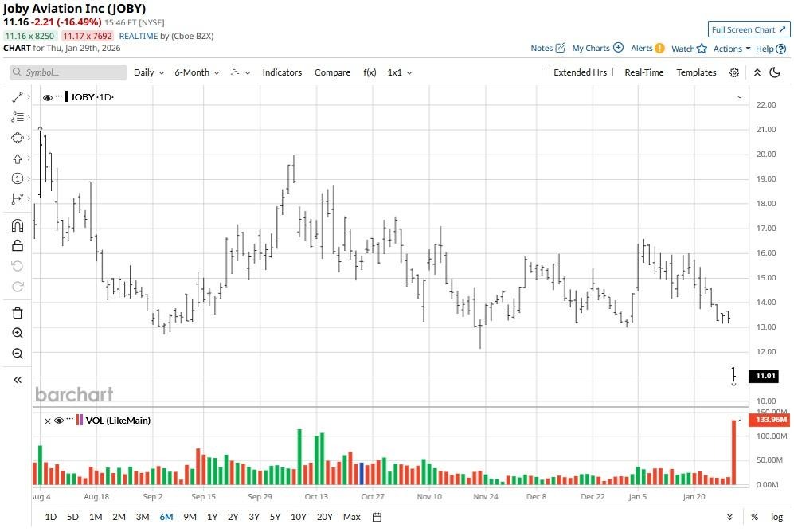Select the 20Y range button
This screenshot has height=532, width=794.
pyautogui.click(x=325, y=517)
